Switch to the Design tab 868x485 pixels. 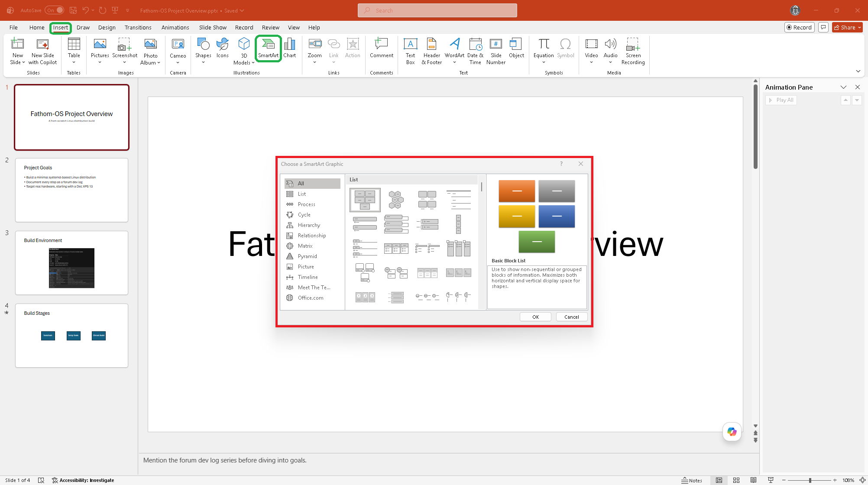tap(107, 27)
